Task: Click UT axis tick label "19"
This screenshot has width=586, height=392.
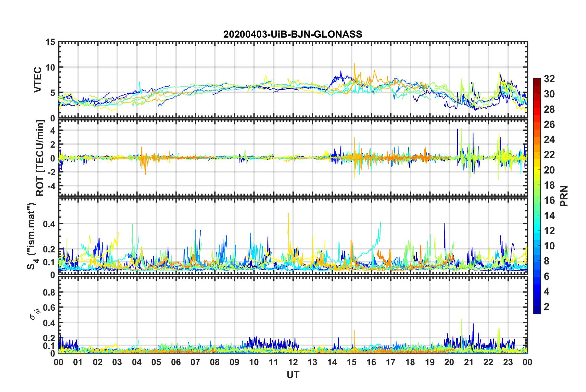Action: point(430,362)
